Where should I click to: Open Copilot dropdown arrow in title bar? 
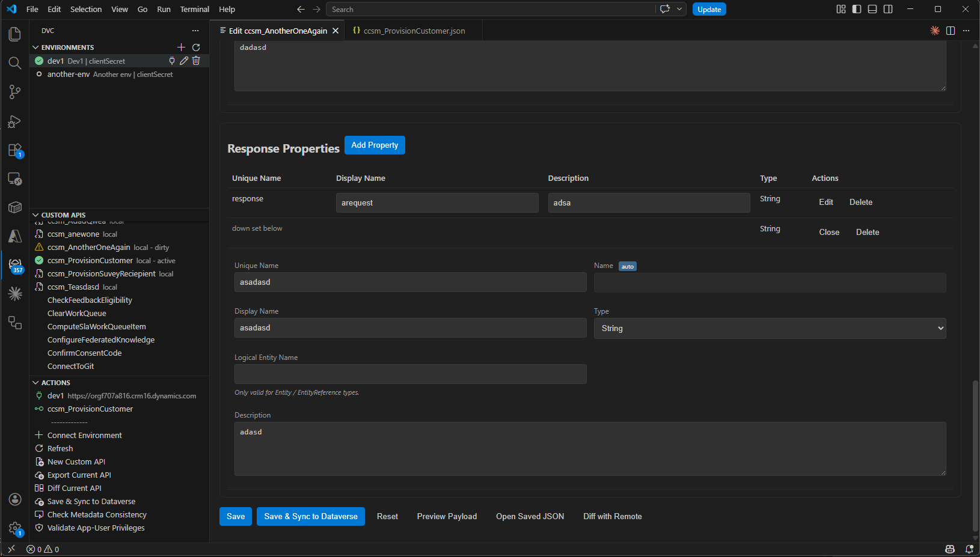(679, 9)
